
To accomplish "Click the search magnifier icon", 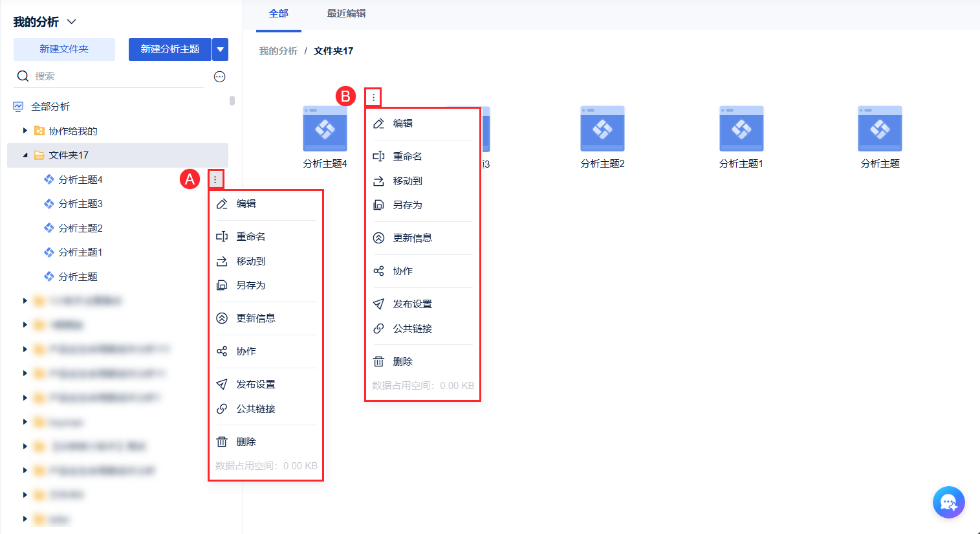I will (23, 76).
